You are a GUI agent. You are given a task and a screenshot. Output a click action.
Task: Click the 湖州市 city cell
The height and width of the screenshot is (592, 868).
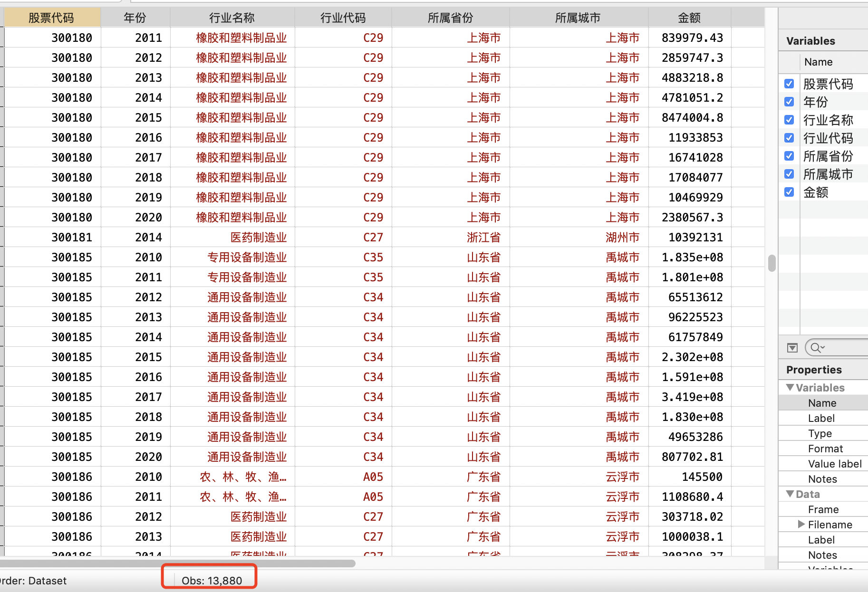pos(579,237)
